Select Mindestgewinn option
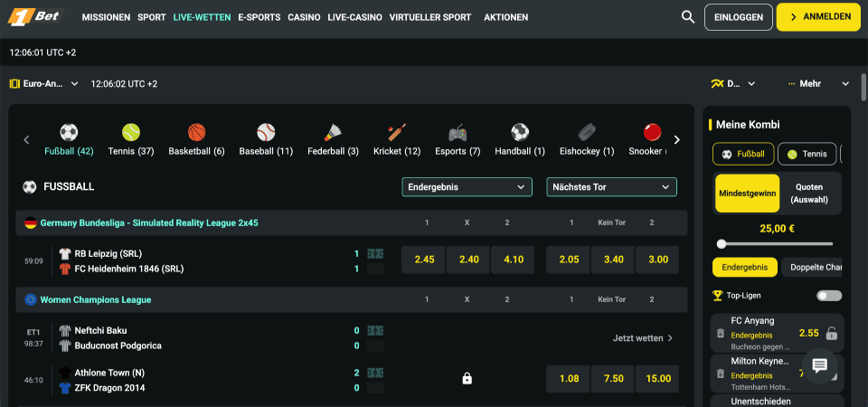 [x=748, y=194]
